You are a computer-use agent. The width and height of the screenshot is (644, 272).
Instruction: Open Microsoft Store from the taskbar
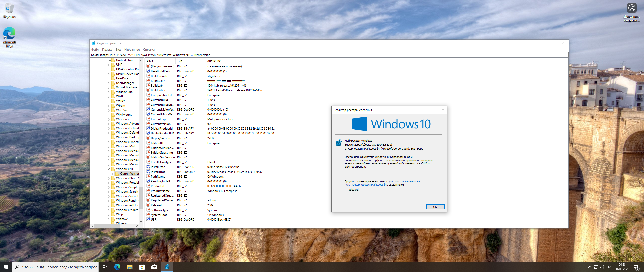tap(142, 267)
